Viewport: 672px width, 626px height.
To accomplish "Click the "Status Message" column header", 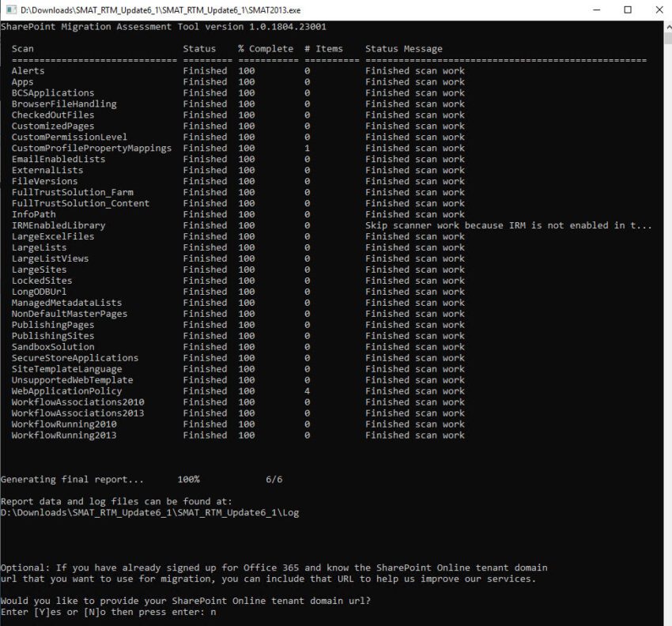I will (403, 49).
